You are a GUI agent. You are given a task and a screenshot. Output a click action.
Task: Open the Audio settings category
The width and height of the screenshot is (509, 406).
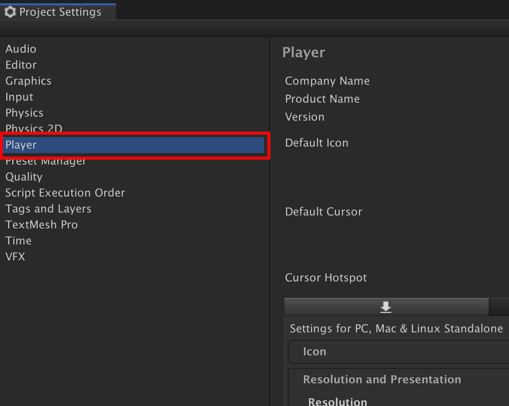pyautogui.click(x=21, y=49)
